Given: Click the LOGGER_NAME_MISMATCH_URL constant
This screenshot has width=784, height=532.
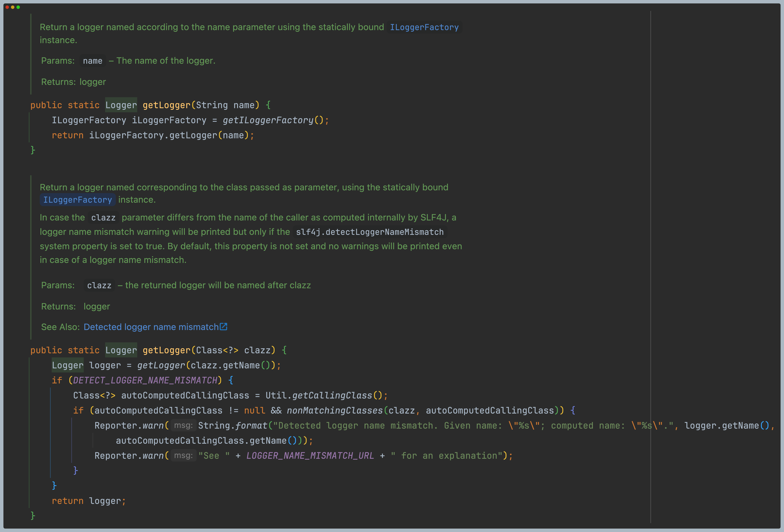Looking at the screenshot, I should coord(310,456).
